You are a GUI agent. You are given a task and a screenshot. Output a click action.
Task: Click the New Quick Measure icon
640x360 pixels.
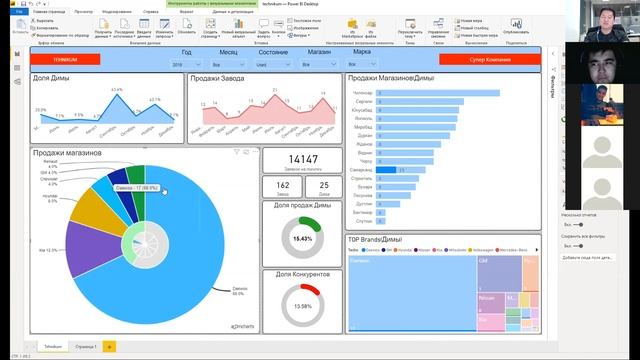click(x=476, y=36)
